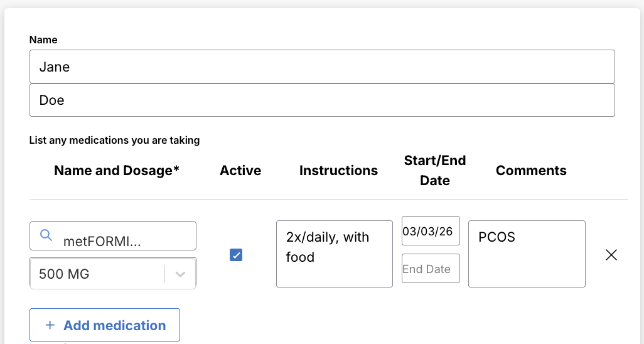Uncheck the Active checkbox for metFORMIN

(x=236, y=255)
